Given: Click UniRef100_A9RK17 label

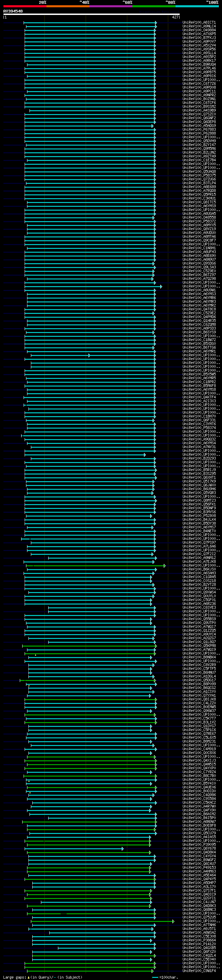Looking at the screenshot, I should point(199,60).
